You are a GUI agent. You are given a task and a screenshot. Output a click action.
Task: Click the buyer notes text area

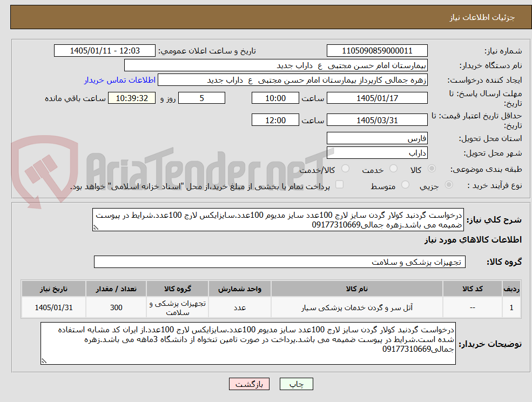click(x=248, y=343)
